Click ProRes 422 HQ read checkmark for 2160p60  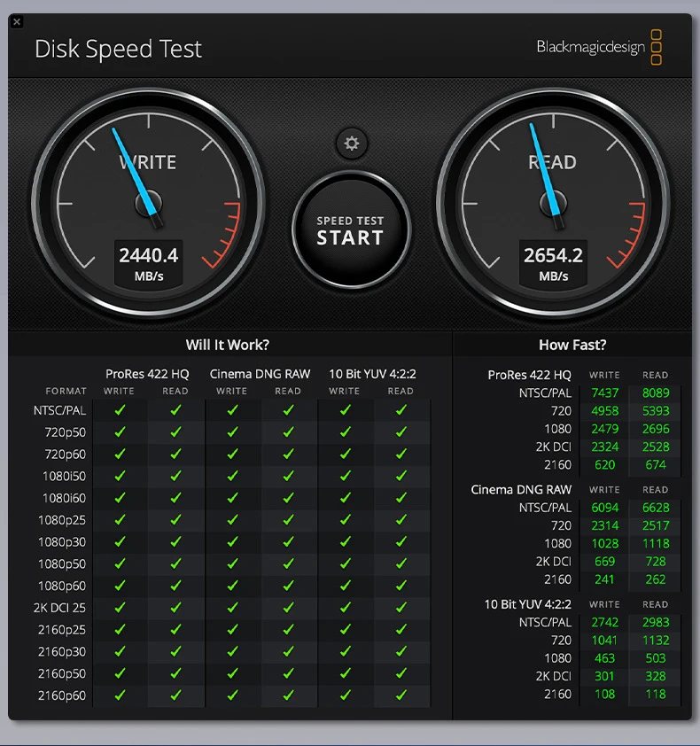point(175,695)
